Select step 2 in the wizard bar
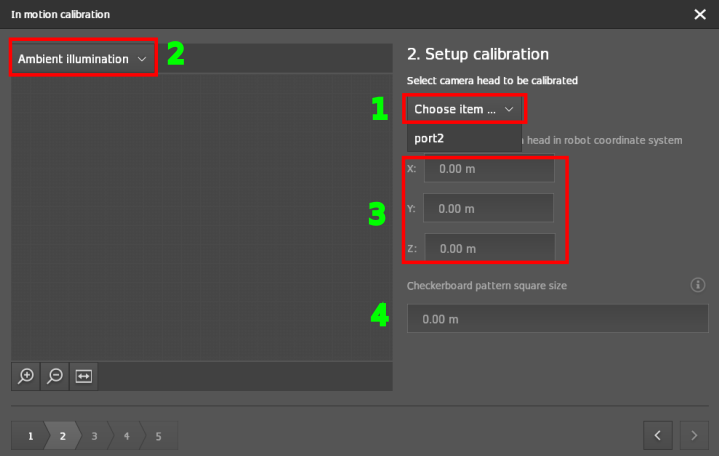The width and height of the screenshot is (719, 456). [62, 436]
